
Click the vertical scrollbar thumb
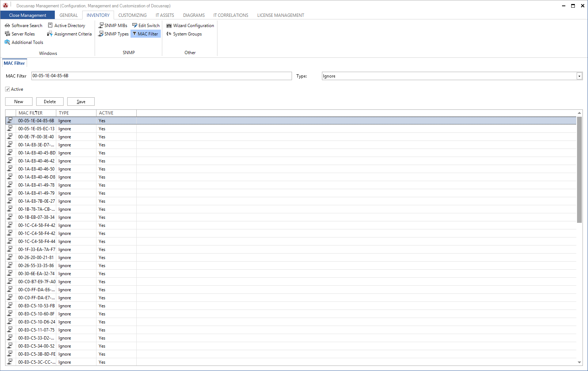click(x=579, y=170)
